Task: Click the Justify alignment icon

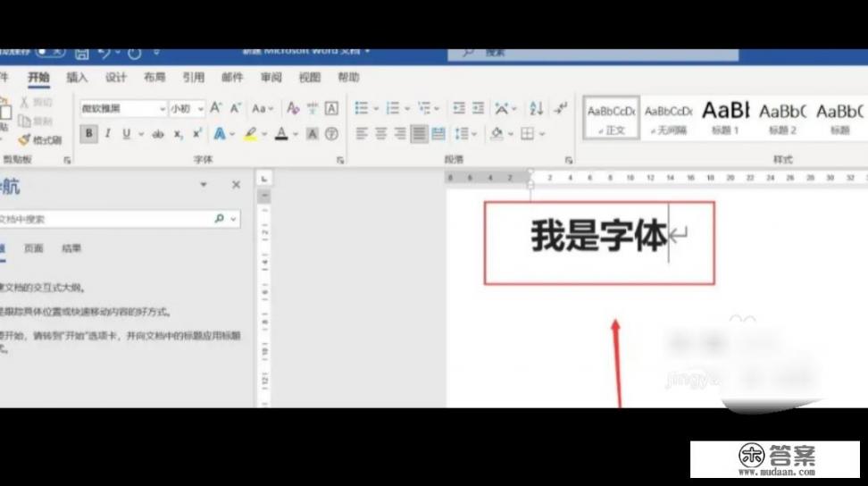Action: (419, 134)
